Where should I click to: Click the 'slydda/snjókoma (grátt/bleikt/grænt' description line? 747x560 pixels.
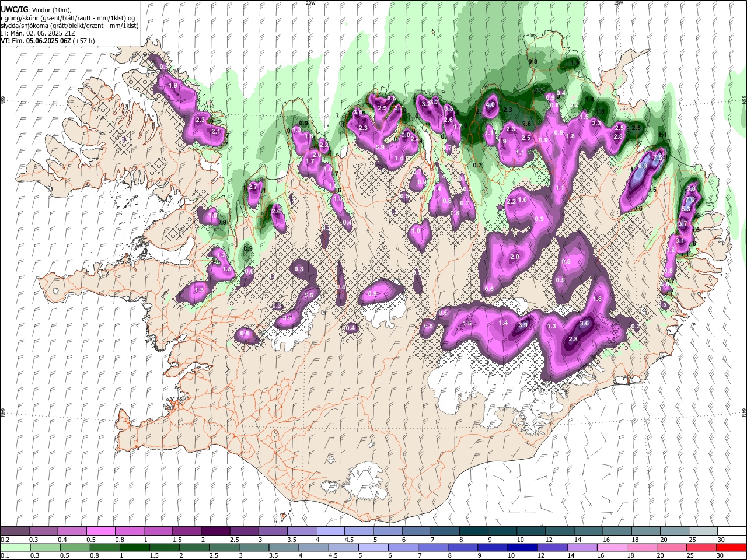coord(69,26)
